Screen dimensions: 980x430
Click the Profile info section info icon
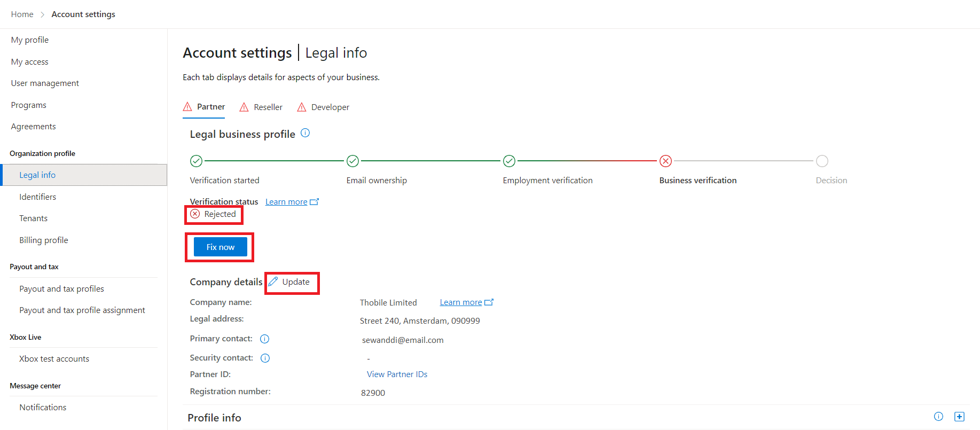[938, 417]
